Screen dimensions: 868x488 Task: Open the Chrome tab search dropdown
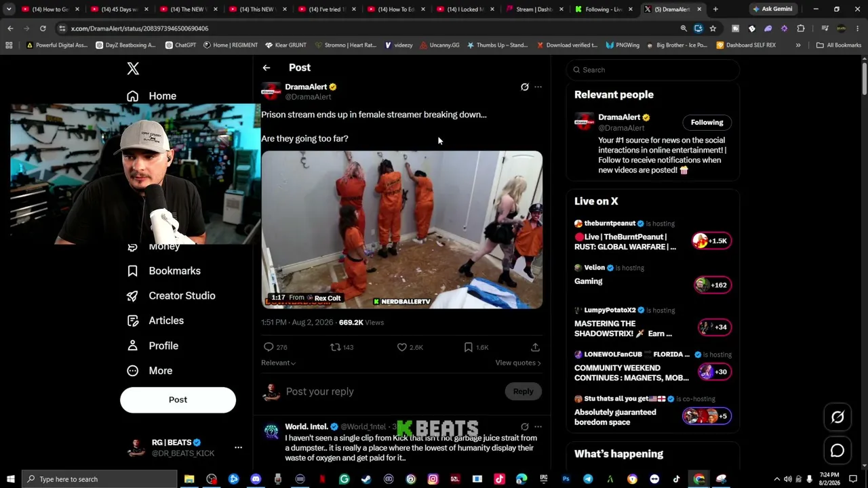(9, 9)
